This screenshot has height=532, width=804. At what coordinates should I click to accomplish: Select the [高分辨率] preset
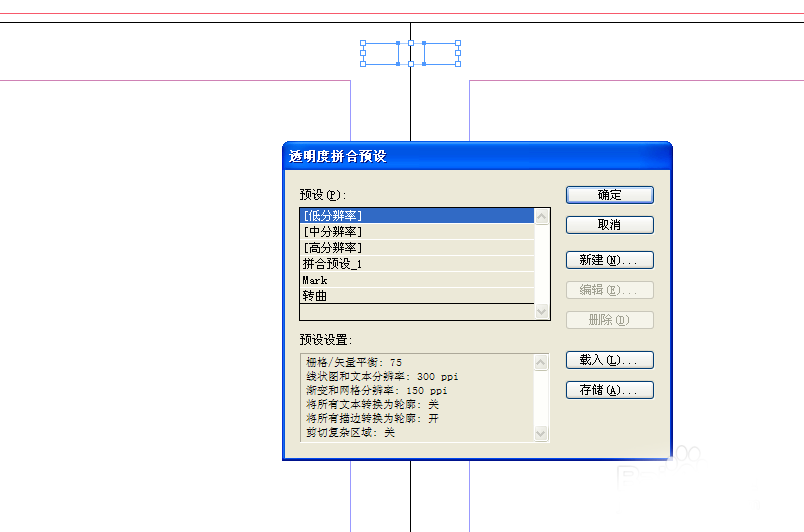pyautogui.click(x=417, y=248)
